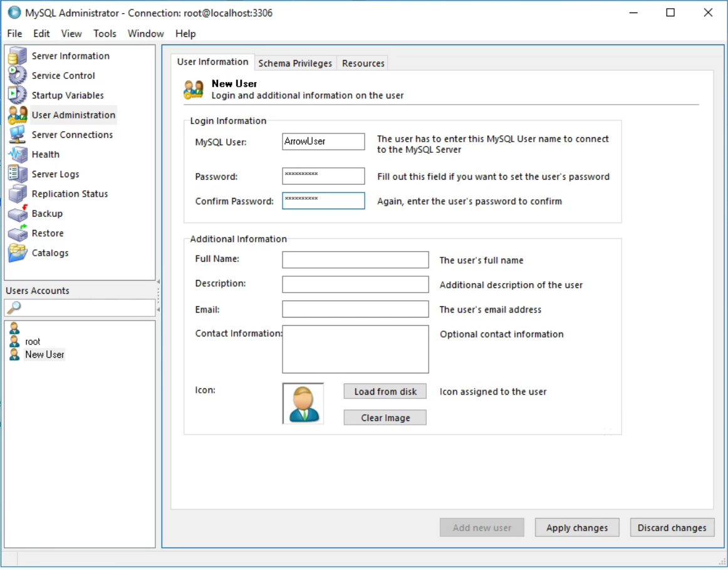Screen dimensions: 728x570
Task: Open Server Information section
Action: point(71,56)
